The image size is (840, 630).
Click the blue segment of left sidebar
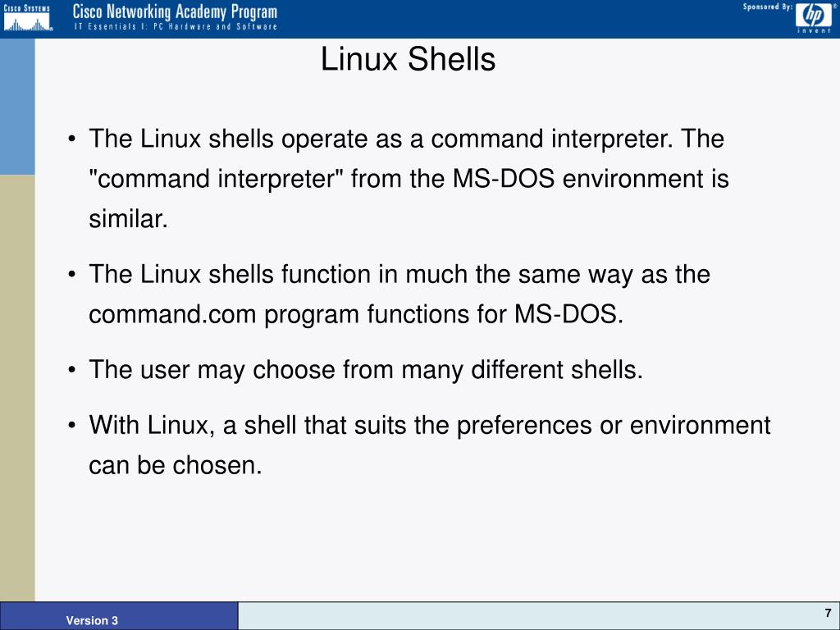(17, 107)
